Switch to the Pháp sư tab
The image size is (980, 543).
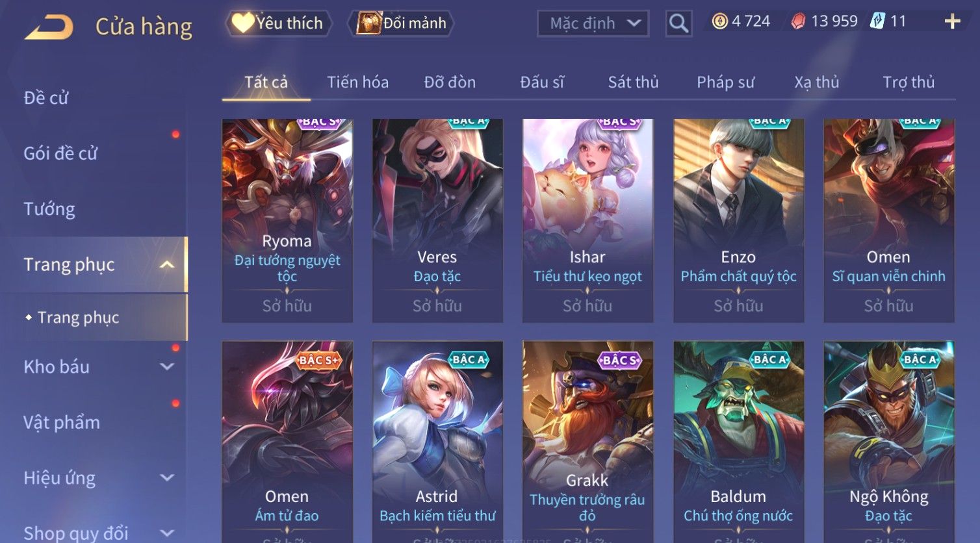point(725,82)
